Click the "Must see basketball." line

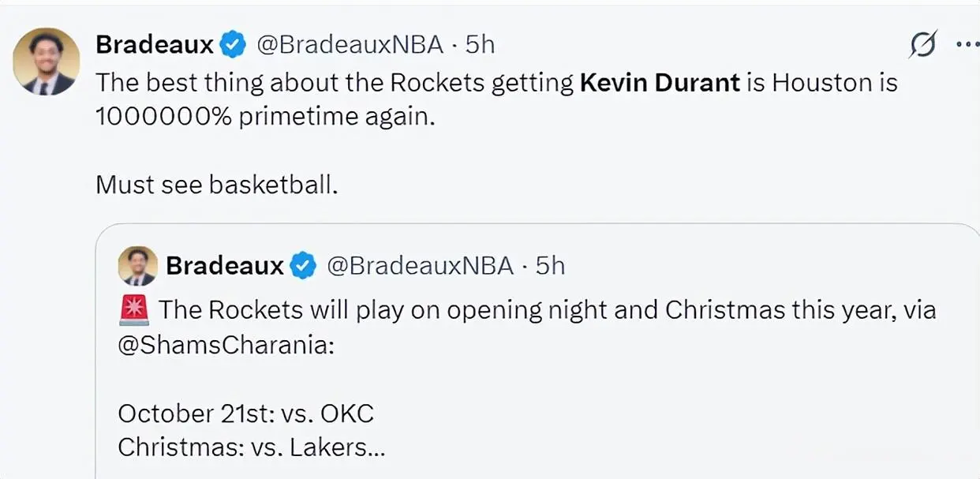point(217,185)
